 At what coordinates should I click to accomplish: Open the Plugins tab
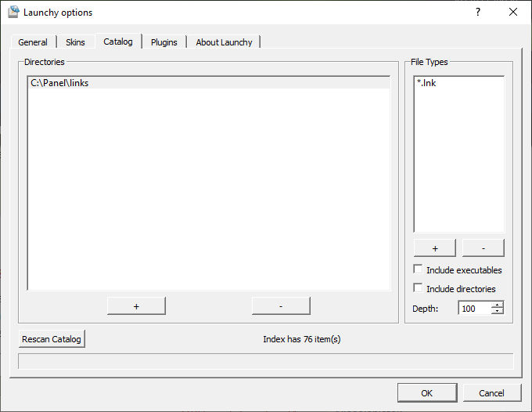[x=164, y=42]
